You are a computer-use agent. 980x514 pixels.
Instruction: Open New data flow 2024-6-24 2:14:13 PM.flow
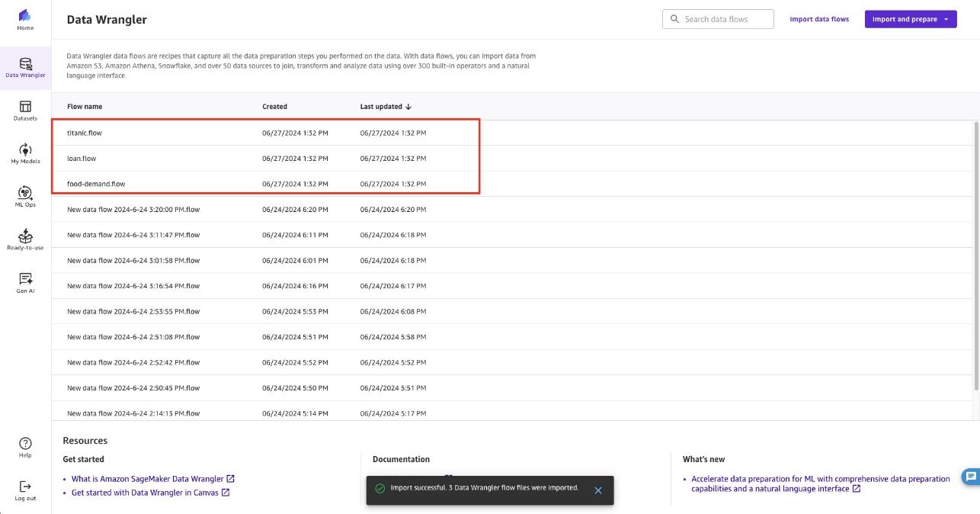[133, 413]
